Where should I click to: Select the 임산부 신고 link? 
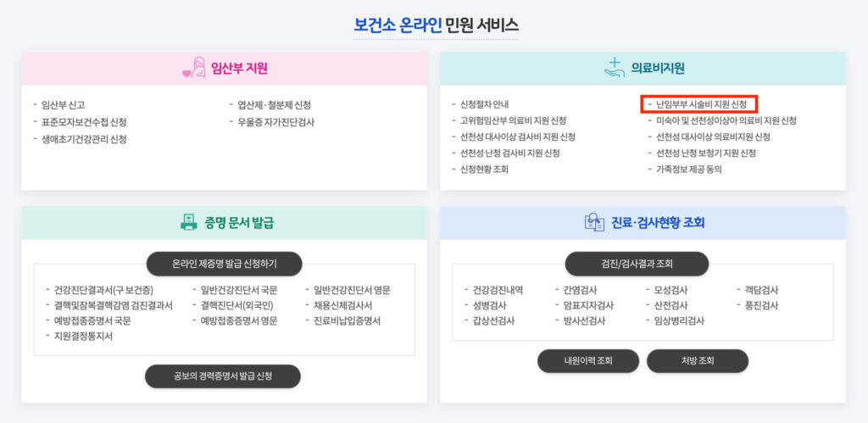pos(63,105)
